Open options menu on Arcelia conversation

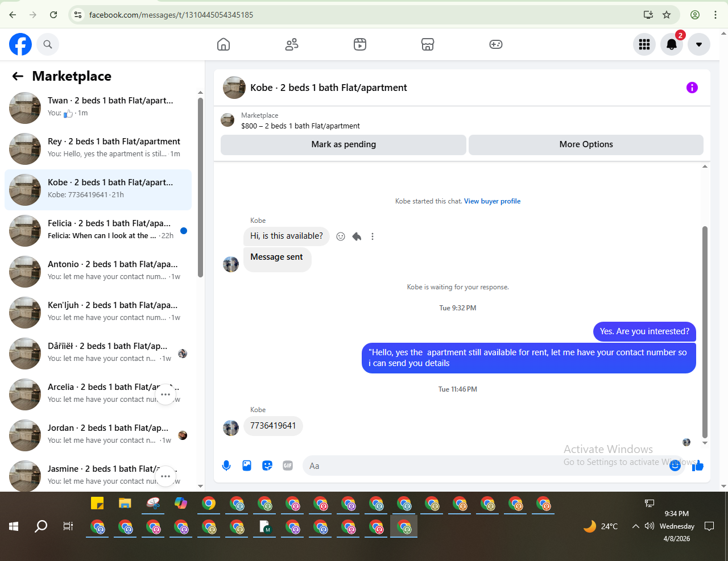(x=166, y=394)
